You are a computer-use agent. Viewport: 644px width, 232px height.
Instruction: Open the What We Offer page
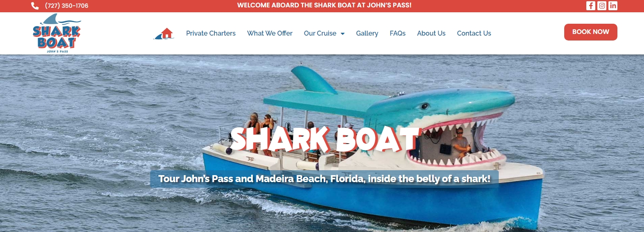click(x=270, y=34)
